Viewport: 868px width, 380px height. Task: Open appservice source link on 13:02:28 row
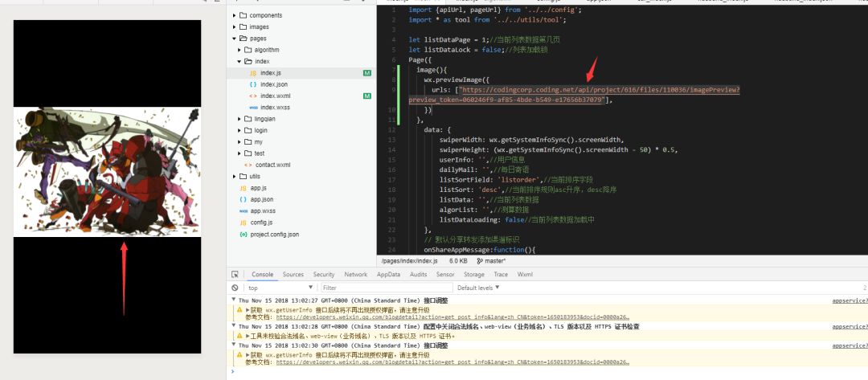tap(850, 327)
